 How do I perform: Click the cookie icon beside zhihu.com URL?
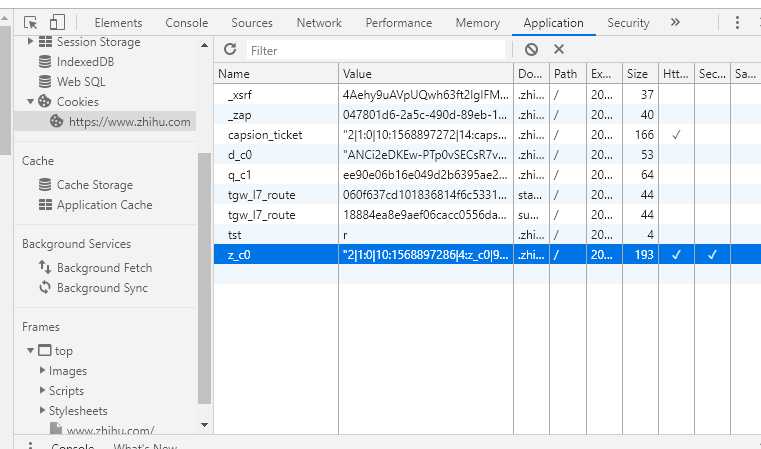(56, 121)
